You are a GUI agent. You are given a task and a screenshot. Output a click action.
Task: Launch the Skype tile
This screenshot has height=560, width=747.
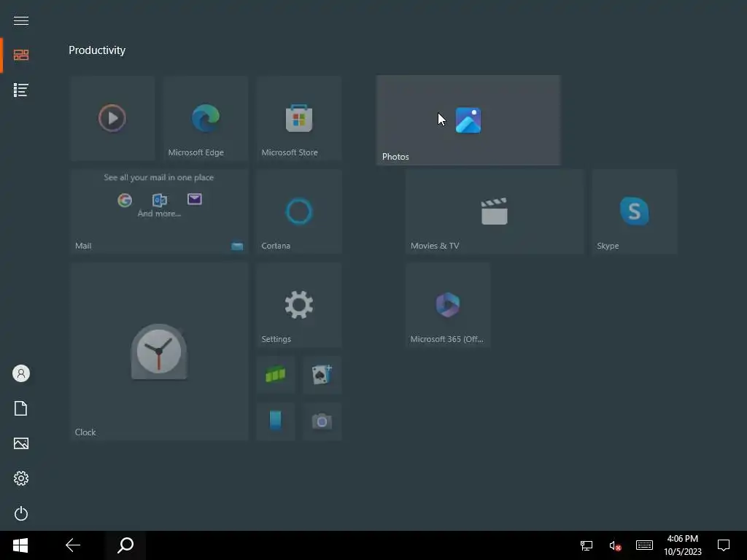click(634, 211)
